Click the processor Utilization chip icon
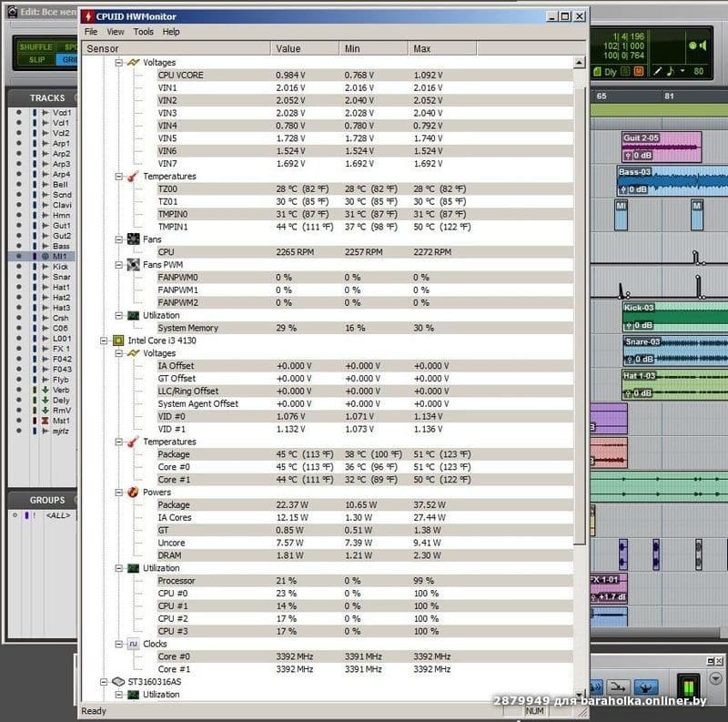 (133, 568)
